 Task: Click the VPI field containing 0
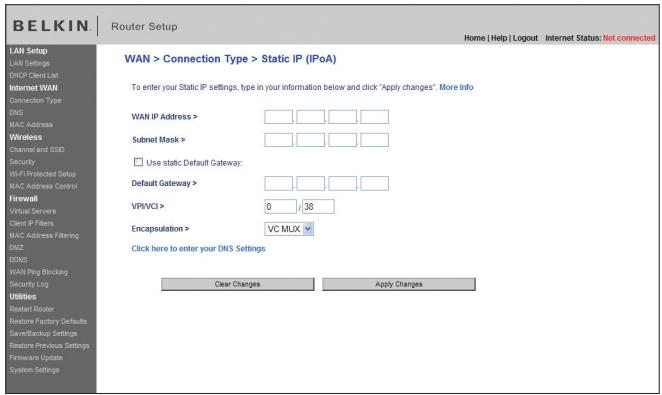coord(281,207)
